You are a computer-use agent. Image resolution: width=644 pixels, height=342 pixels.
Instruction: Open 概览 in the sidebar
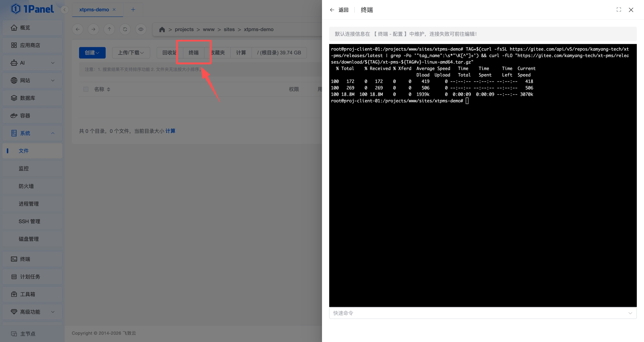(32, 28)
